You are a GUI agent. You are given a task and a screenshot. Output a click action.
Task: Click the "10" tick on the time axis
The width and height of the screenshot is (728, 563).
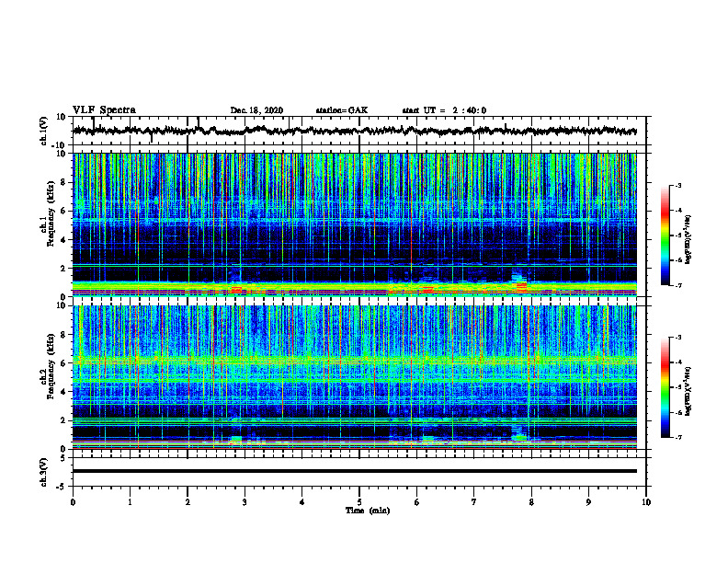click(x=646, y=502)
